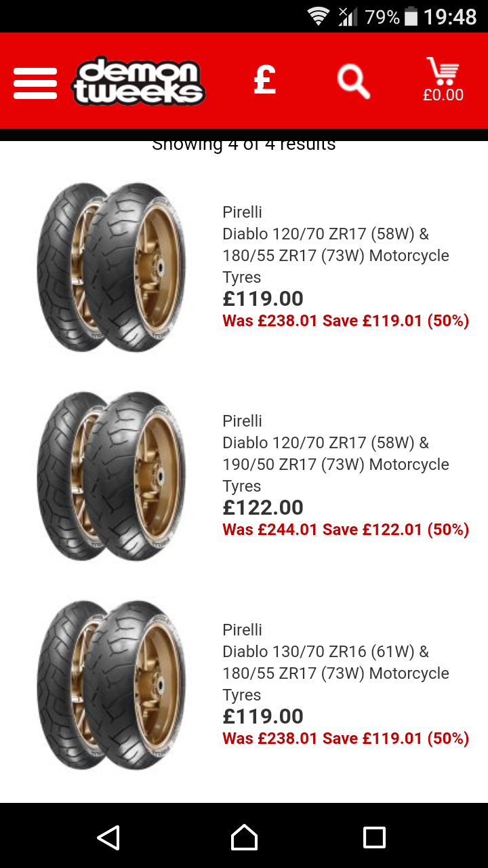This screenshot has width=488, height=868.
Task: Tap the Android home button
Action: click(x=244, y=837)
